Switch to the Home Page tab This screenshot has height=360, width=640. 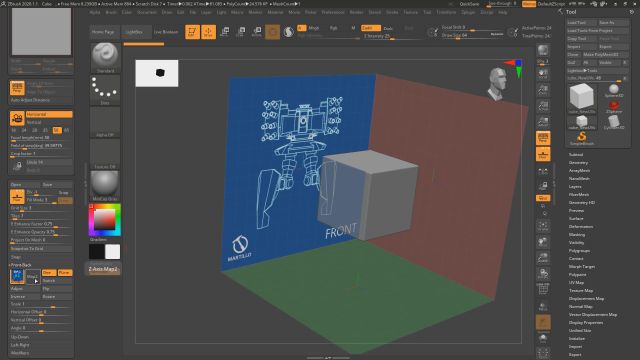click(103, 32)
